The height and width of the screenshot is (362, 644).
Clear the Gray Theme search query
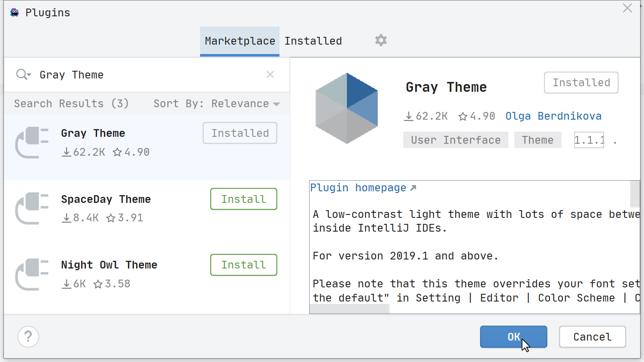coord(270,74)
